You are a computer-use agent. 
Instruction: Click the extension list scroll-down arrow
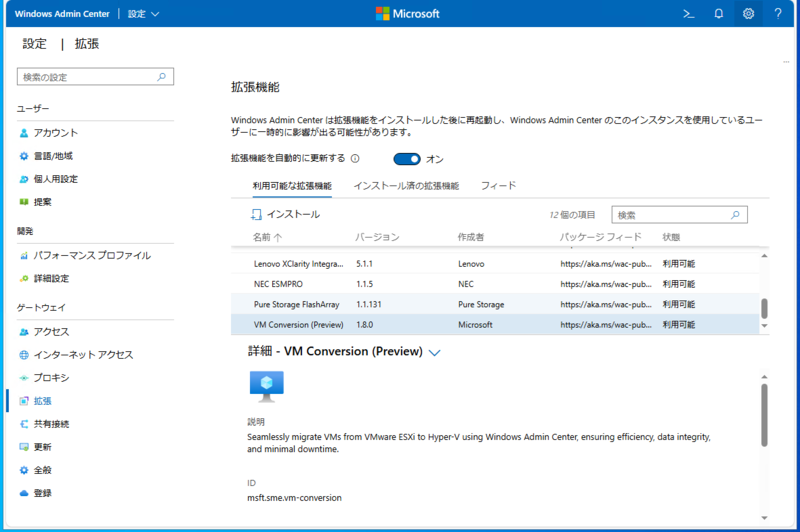pos(764,326)
